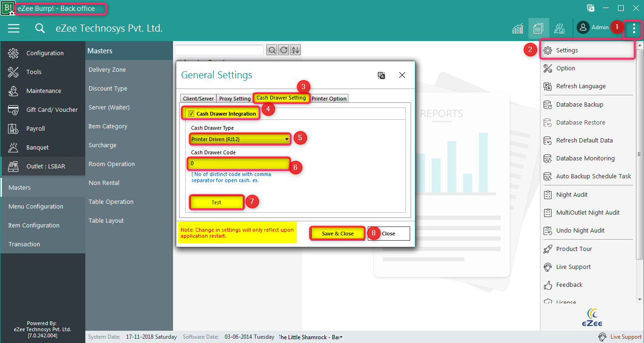Open Surcharge master

tap(129, 145)
